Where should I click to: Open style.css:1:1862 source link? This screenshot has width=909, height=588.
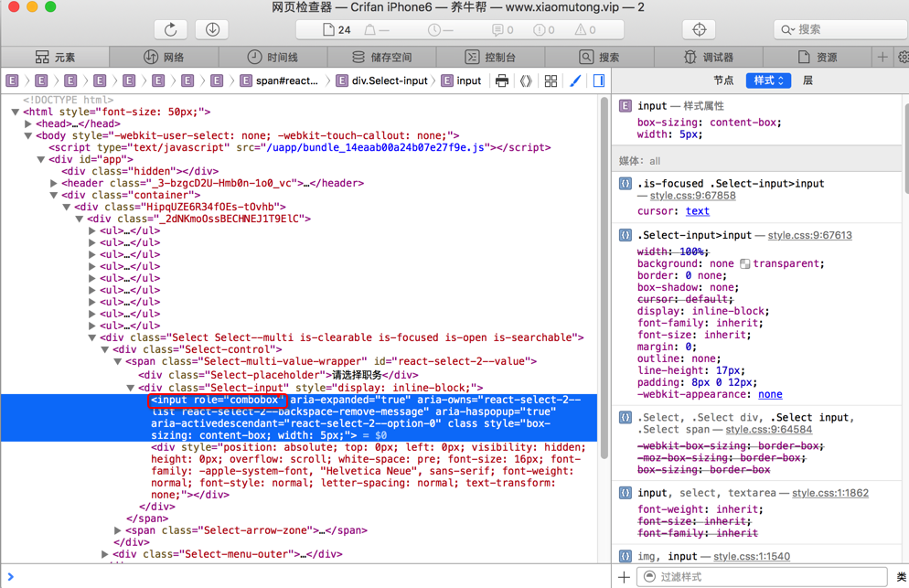(x=830, y=493)
